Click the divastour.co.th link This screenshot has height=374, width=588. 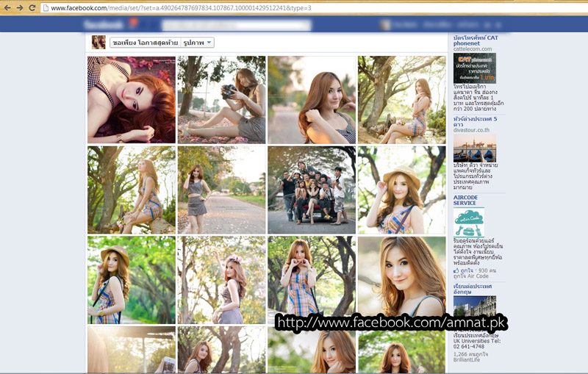point(471,130)
